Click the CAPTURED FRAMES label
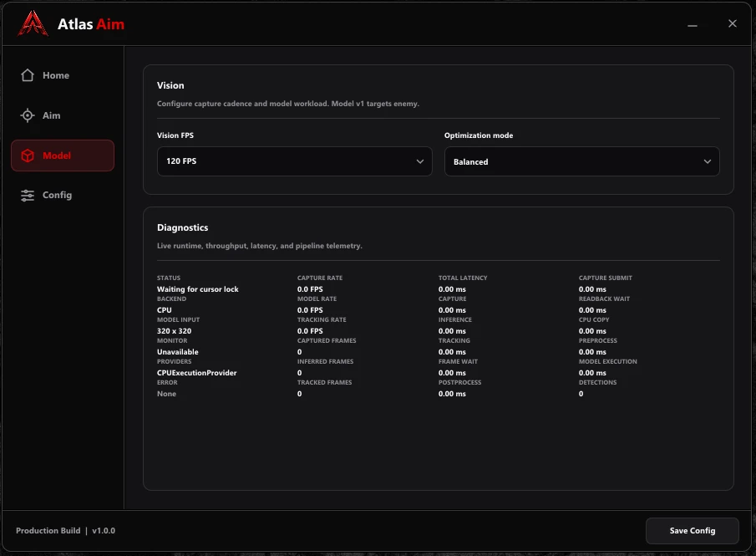Viewport: 756px width, 556px height. (x=327, y=341)
